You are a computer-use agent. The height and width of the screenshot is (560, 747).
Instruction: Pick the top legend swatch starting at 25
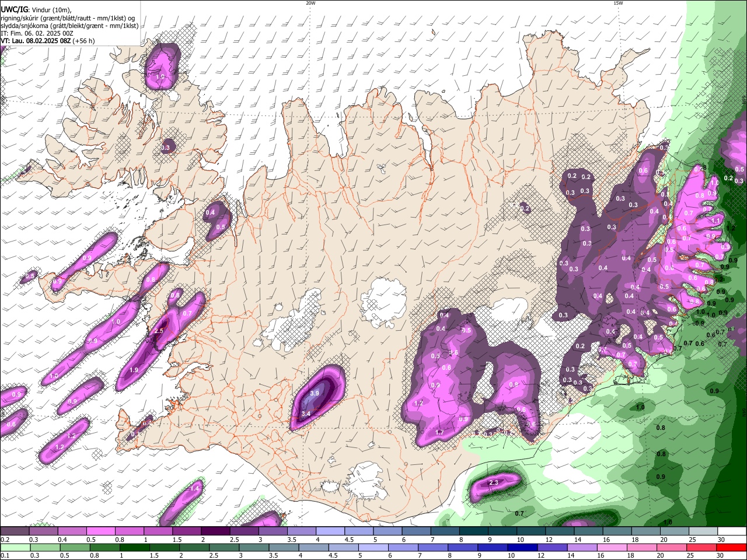(704, 531)
